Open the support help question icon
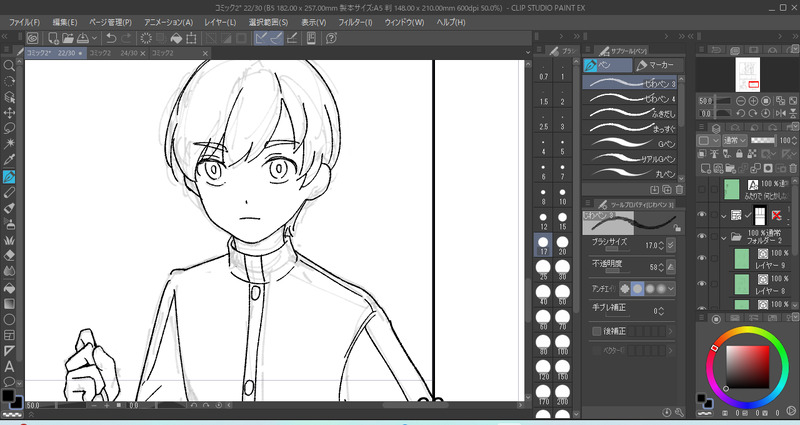This screenshot has width=800, height=425. [x=331, y=38]
